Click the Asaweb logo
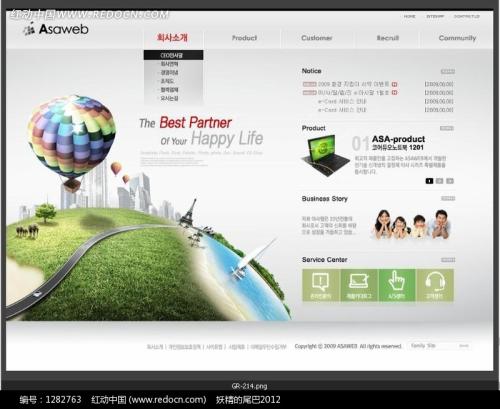 point(56,29)
